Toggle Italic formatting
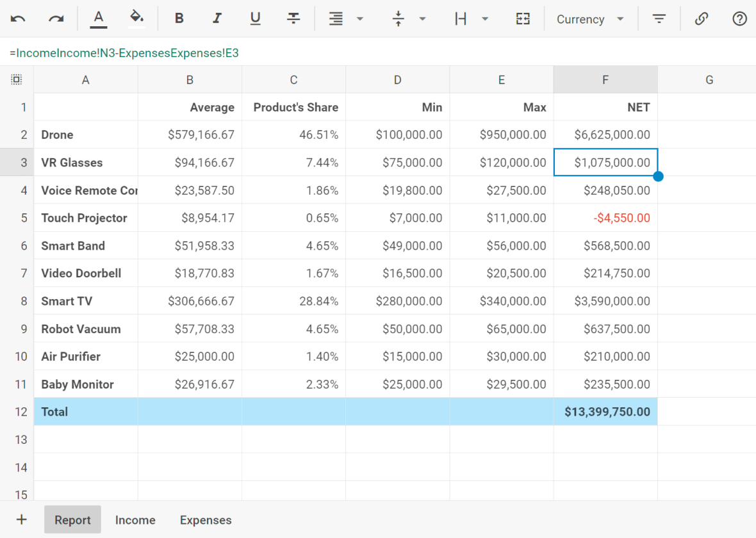The height and width of the screenshot is (538, 756). click(x=217, y=19)
